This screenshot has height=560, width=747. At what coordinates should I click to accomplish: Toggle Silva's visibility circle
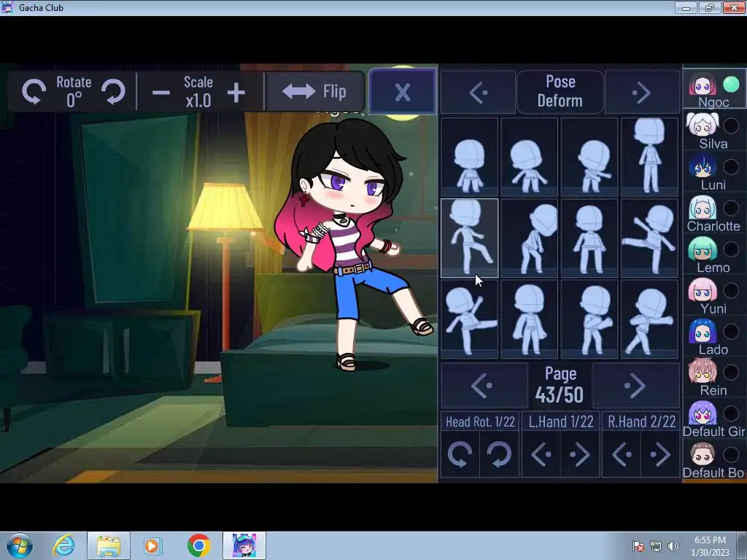coord(731,125)
